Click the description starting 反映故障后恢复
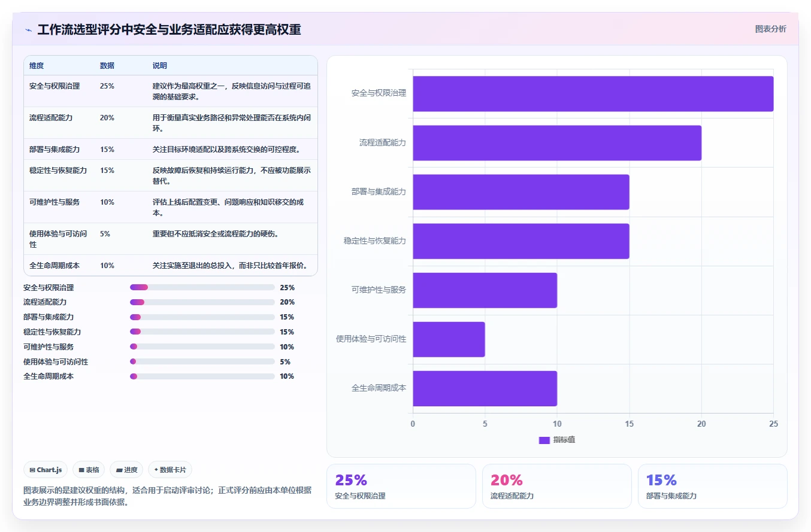Image resolution: width=811 pixels, height=532 pixels. coord(232,175)
